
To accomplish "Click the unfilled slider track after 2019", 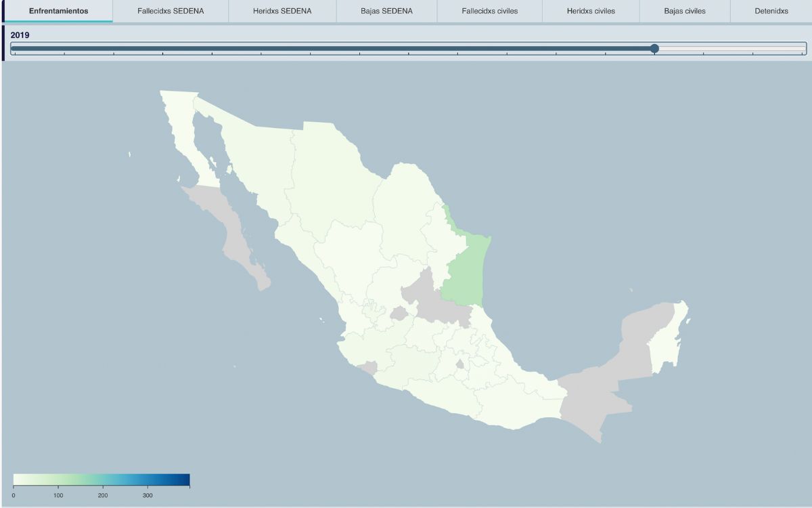I will (x=732, y=48).
